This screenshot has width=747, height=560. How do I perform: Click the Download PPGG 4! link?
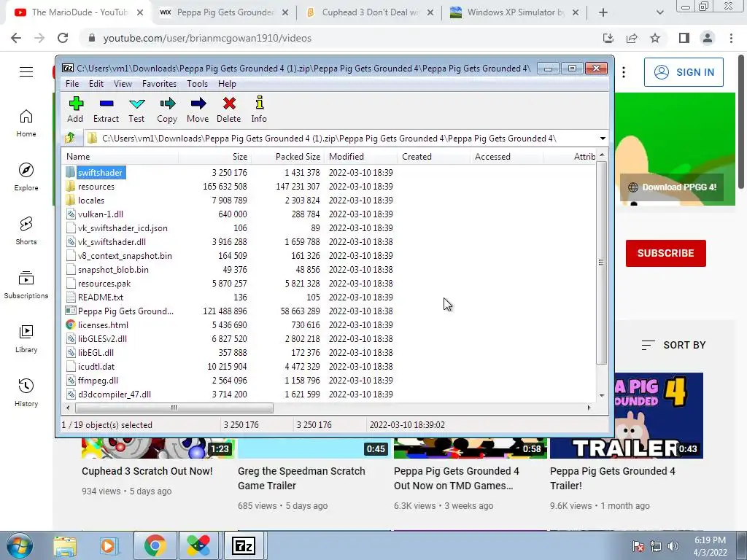point(672,187)
